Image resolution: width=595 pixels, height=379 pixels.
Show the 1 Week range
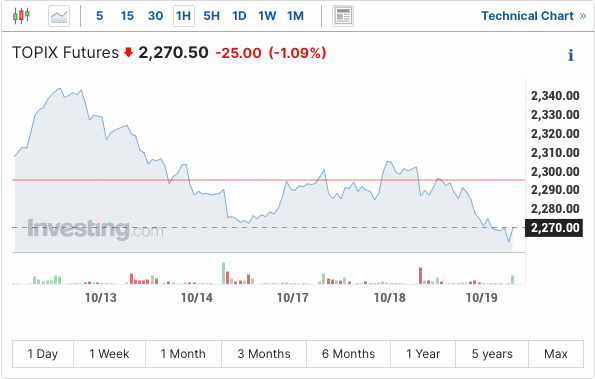coord(109,354)
